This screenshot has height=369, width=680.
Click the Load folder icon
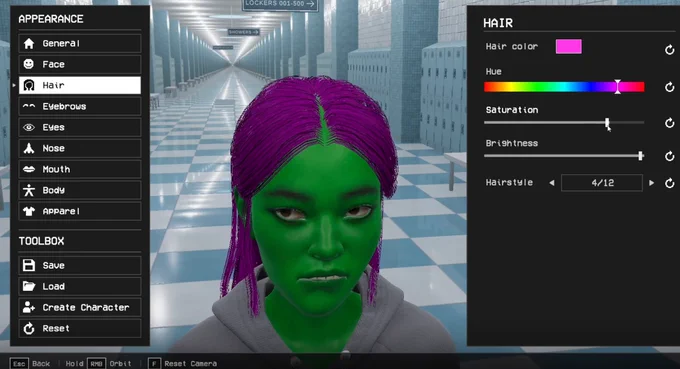[29, 286]
